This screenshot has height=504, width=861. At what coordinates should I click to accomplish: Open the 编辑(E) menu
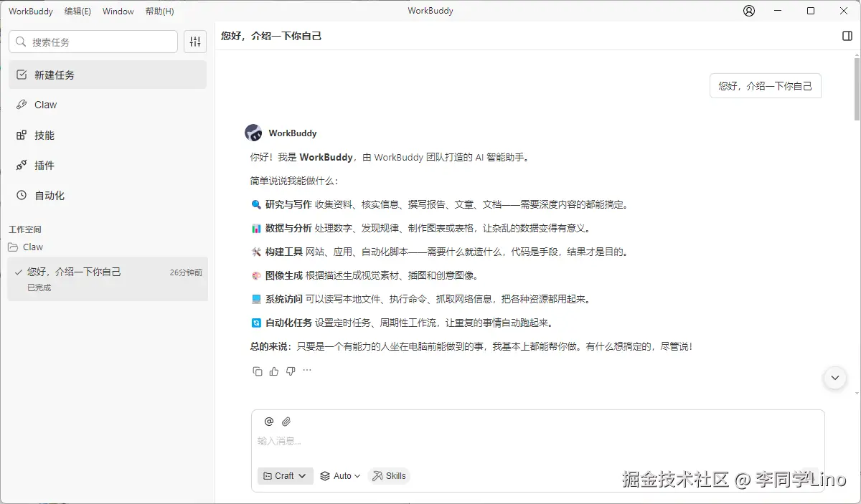(77, 11)
